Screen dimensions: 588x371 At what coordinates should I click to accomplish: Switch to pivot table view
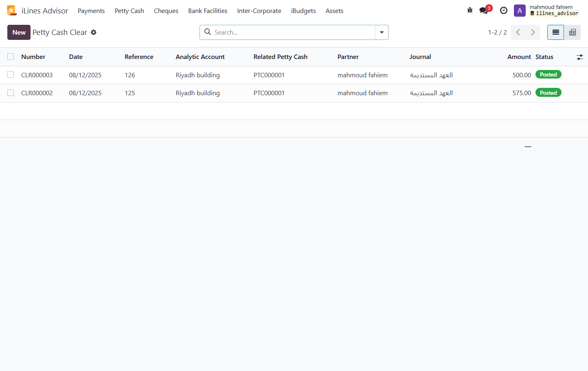pos(573,32)
